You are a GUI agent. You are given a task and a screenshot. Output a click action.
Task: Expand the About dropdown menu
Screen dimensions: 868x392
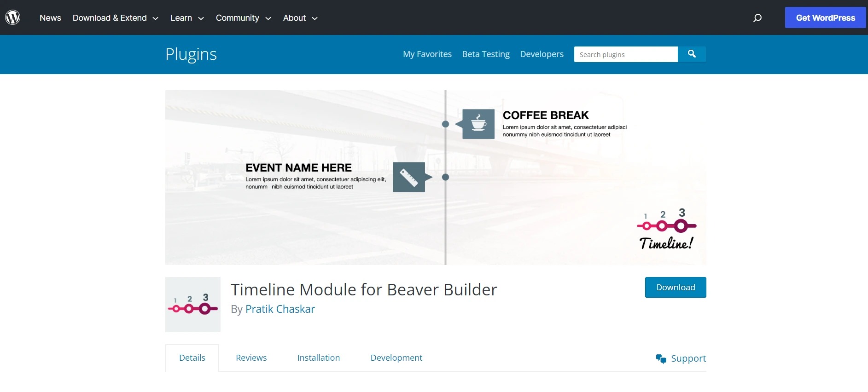point(300,18)
